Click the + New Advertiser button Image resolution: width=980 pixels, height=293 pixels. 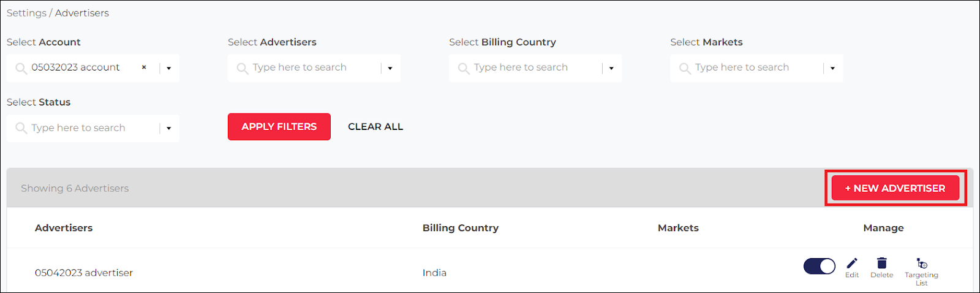[x=895, y=188]
